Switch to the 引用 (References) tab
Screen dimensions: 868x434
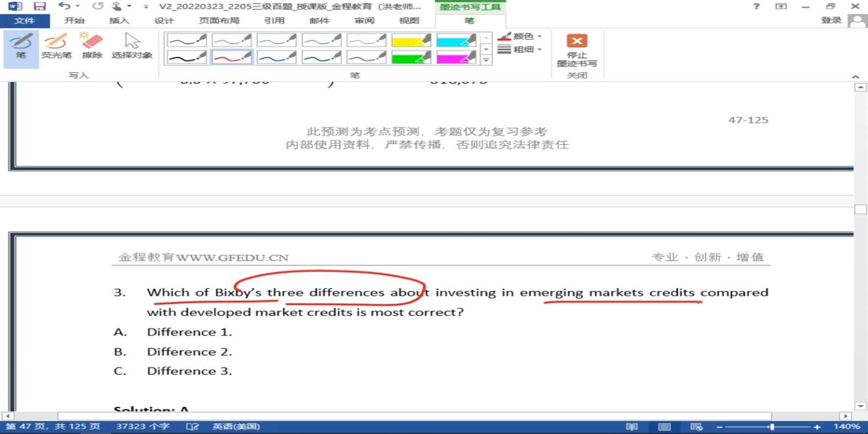pos(274,21)
